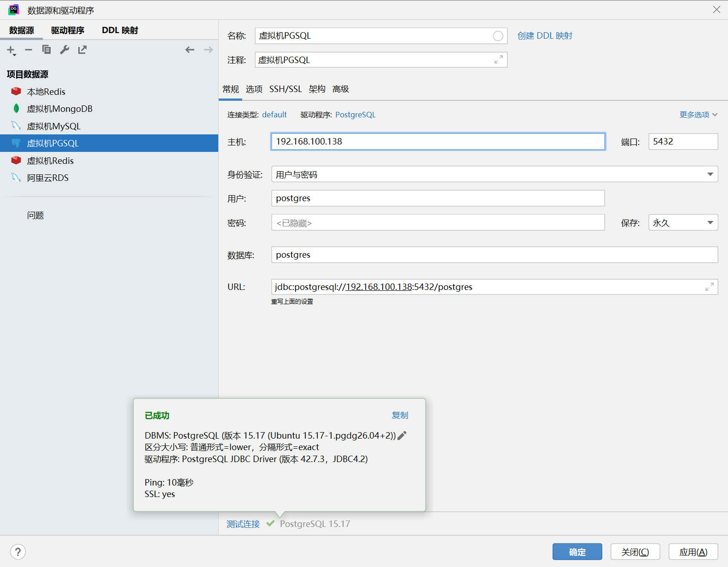Click the 用户 username field
Viewport: 728px width, 567px height.
[438, 198]
